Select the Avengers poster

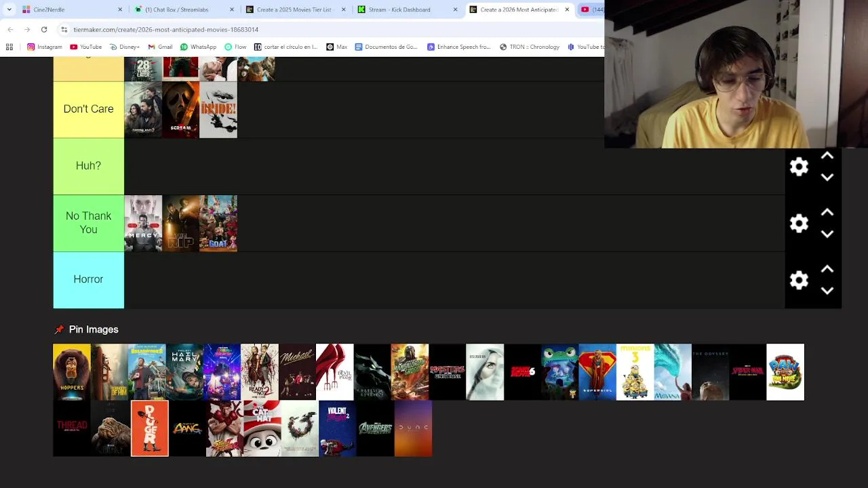pos(375,428)
